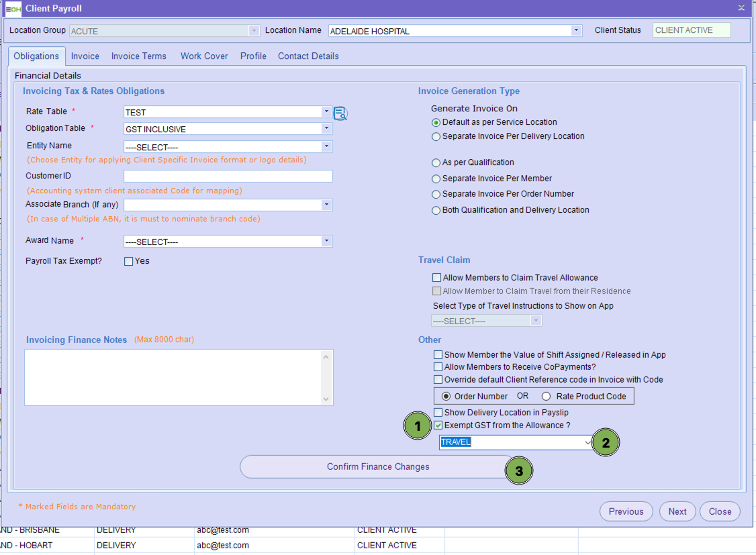
Task: Enable Allow Members to Claim Travel Allowance
Action: (437, 278)
